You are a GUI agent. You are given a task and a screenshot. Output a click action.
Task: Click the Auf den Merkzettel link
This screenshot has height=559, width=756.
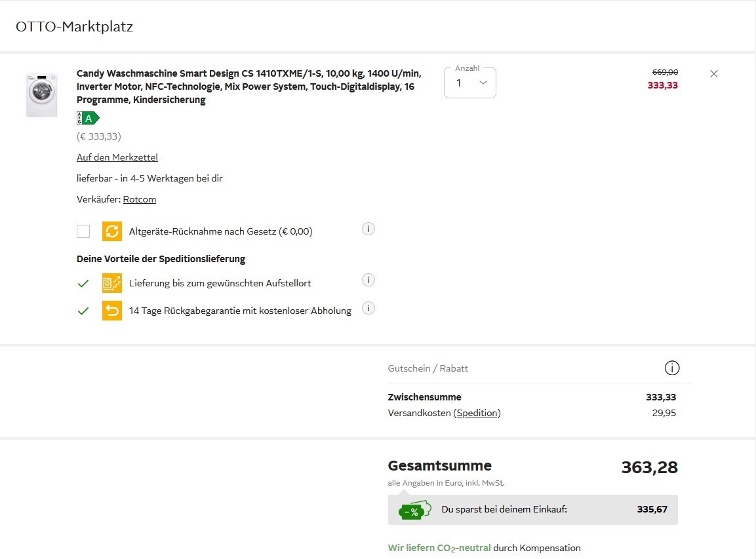tap(117, 157)
